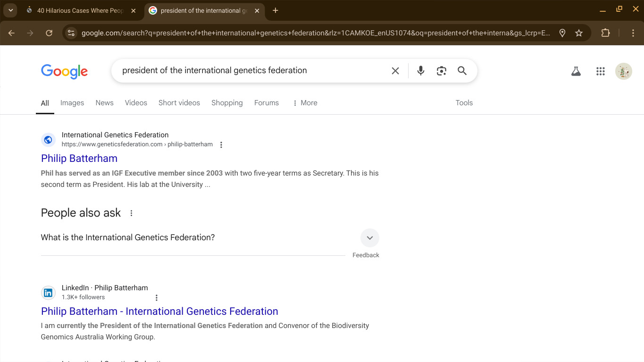Switch to the News results tab
Image resolution: width=644 pixels, height=362 pixels.
click(104, 103)
